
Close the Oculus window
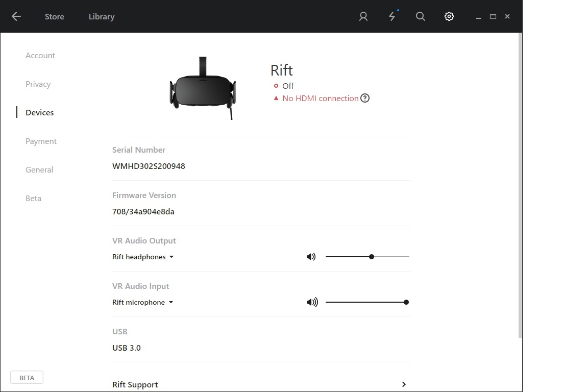click(507, 16)
